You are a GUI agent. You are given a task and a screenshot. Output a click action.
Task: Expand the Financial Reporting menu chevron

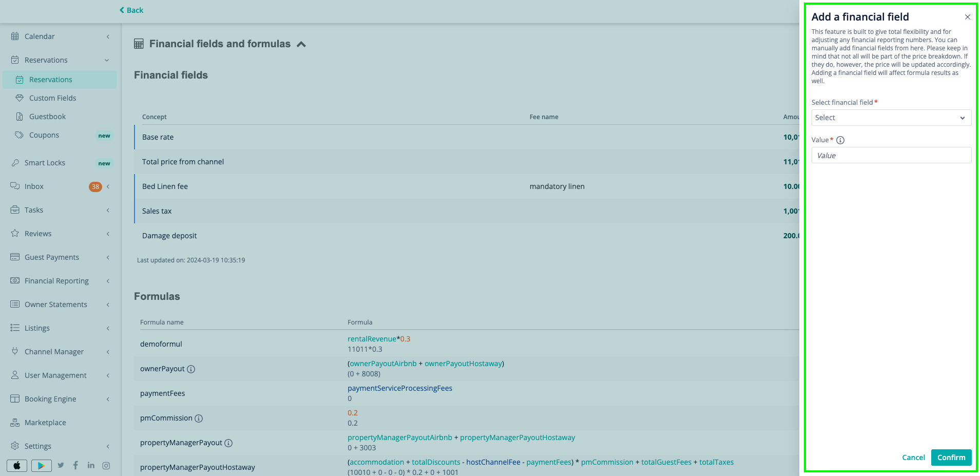click(x=108, y=281)
